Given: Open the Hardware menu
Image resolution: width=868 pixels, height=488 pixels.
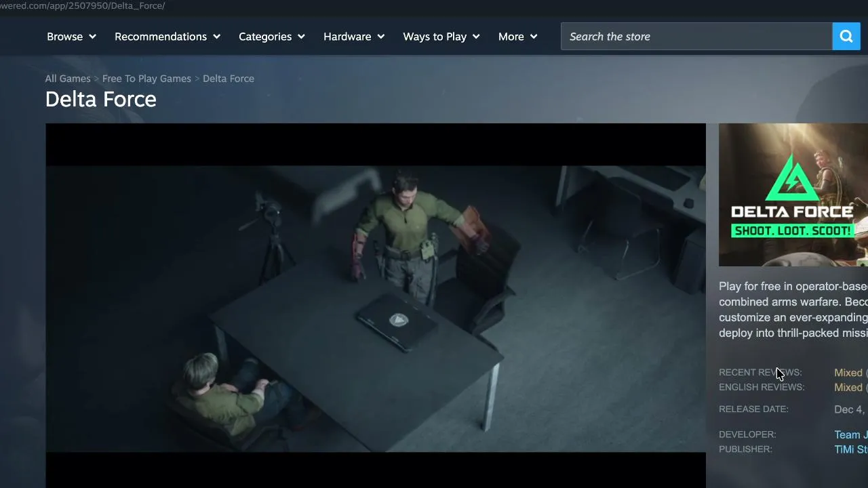Looking at the screenshot, I should click(354, 37).
